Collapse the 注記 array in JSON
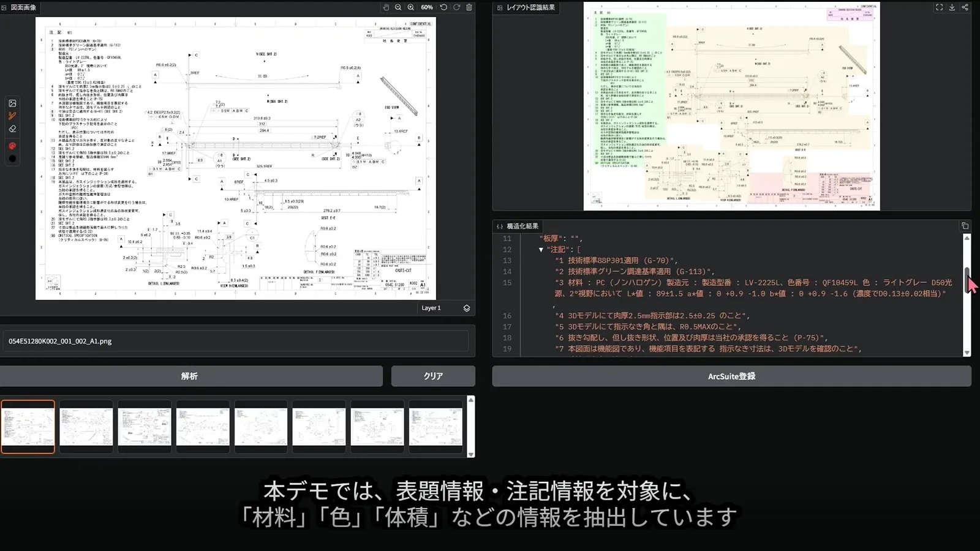This screenshot has width=980, height=551. pos(541,250)
